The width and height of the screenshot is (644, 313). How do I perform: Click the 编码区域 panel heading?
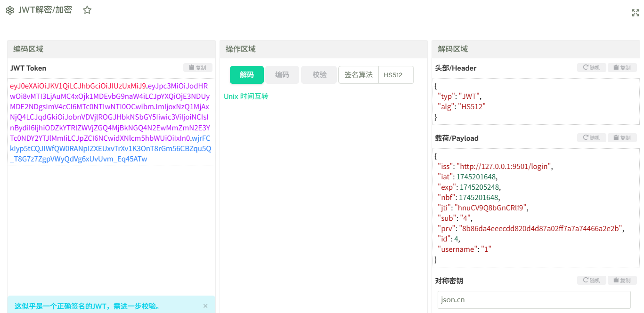[28, 49]
